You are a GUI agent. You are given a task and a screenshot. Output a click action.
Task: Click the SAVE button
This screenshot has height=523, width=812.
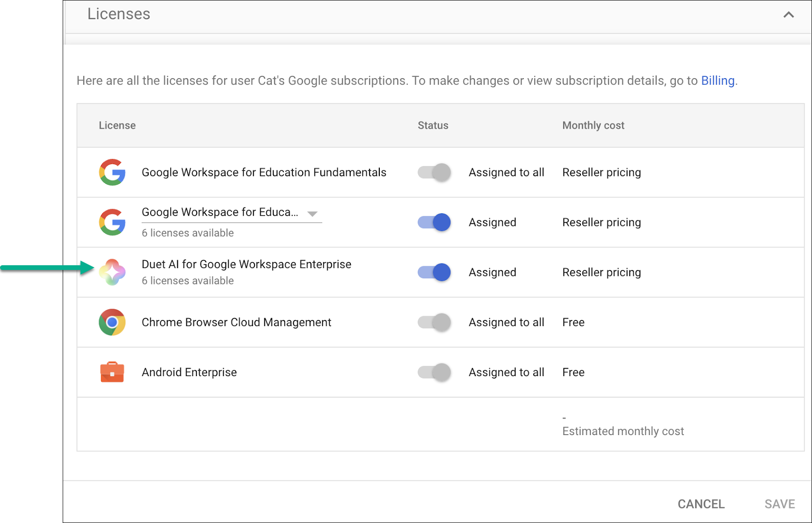click(x=779, y=504)
